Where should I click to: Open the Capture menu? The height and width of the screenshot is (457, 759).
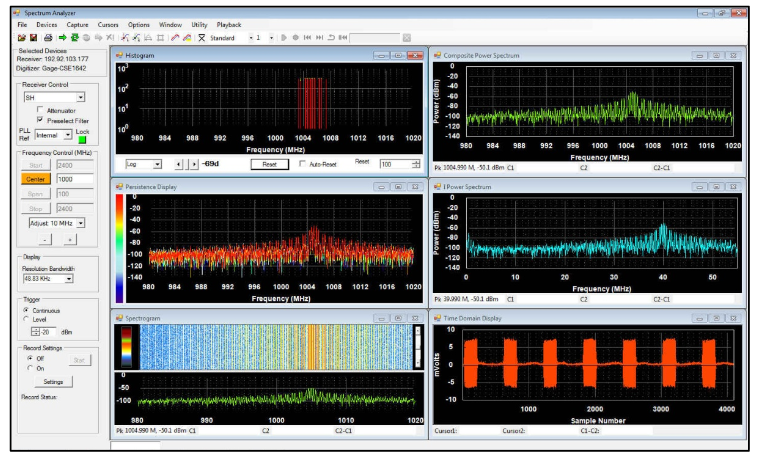click(x=77, y=24)
